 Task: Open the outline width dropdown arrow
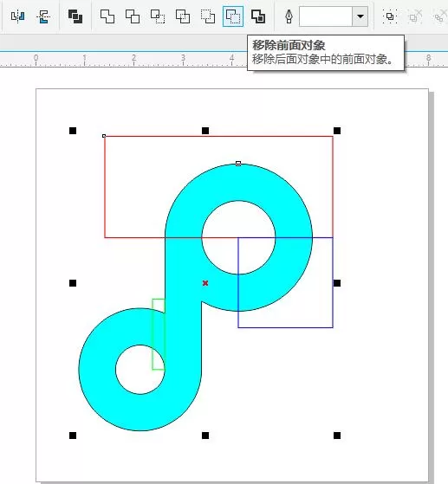click(360, 16)
